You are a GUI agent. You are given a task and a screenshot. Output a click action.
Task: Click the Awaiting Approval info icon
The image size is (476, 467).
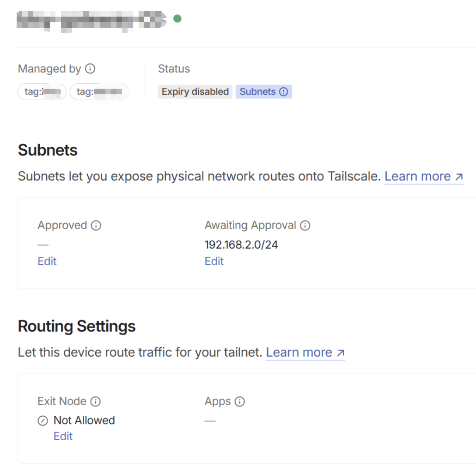click(305, 225)
